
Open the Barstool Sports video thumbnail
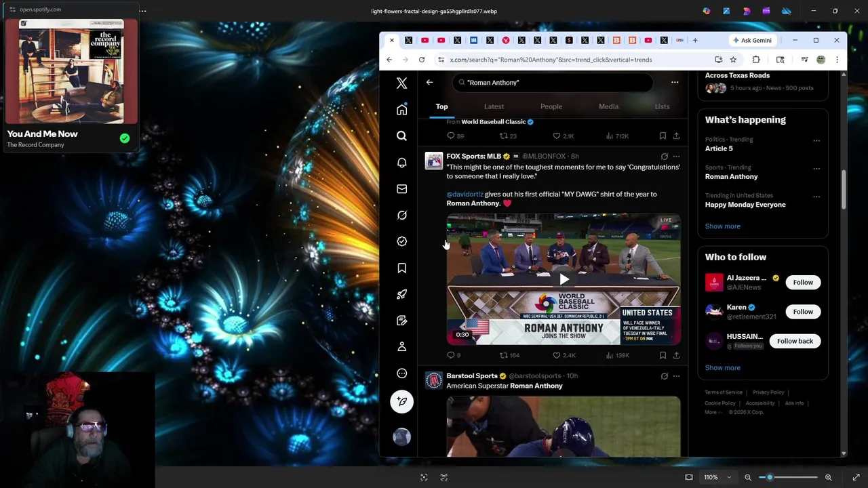[564, 426]
